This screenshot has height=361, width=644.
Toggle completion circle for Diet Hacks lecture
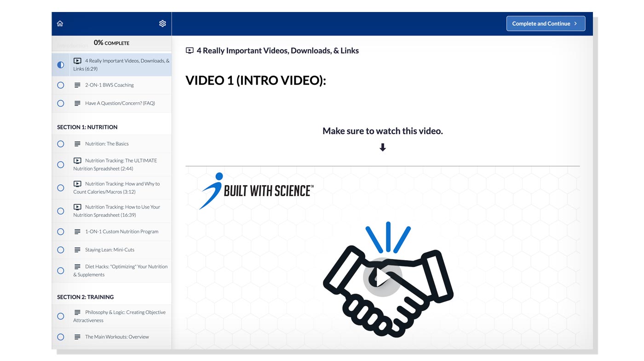tap(61, 271)
